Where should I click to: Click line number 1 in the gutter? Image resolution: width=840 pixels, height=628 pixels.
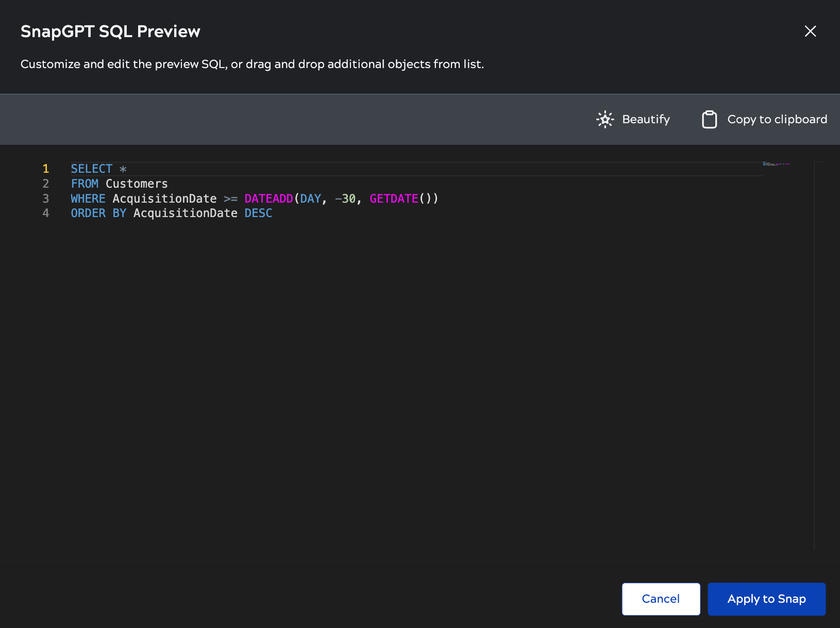(46, 168)
